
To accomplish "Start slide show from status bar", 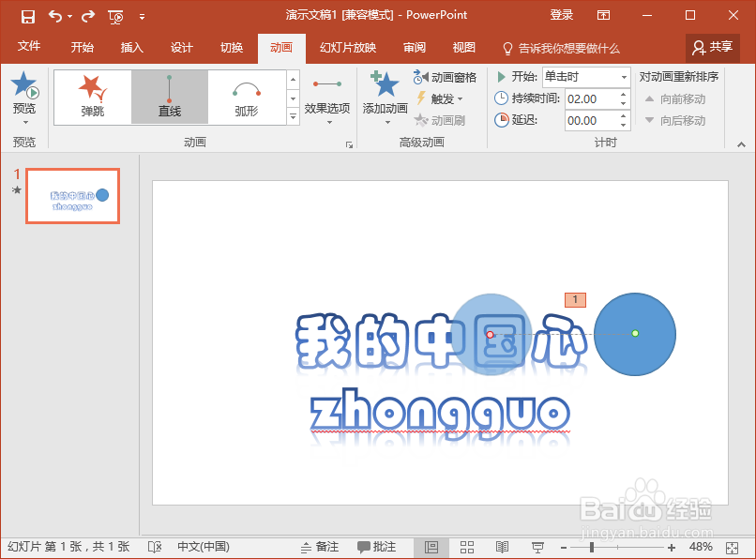I will pos(537,548).
